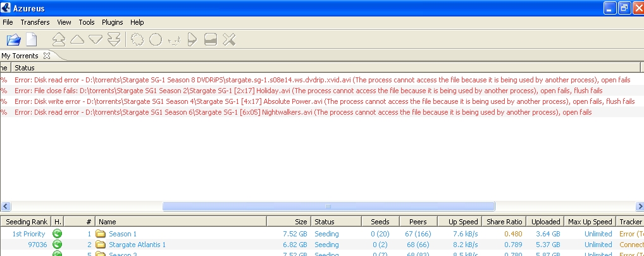Sort seeding list by Name column
This screenshot has height=256, width=644.
click(181, 221)
